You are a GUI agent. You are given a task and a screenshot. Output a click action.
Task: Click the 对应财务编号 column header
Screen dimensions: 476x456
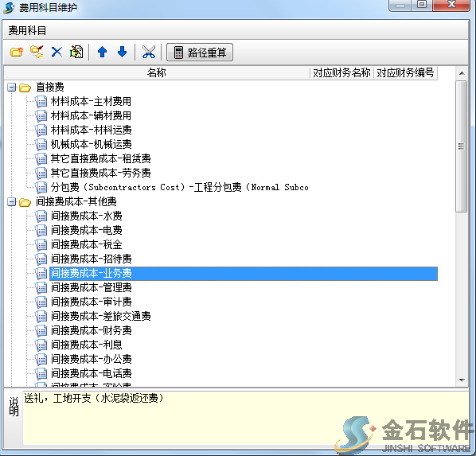pyautogui.click(x=405, y=73)
